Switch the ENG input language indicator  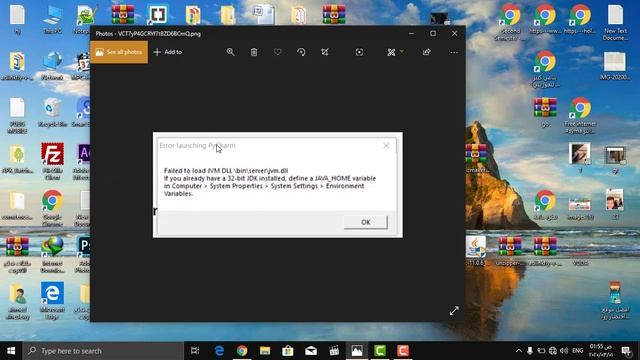[578, 351]
